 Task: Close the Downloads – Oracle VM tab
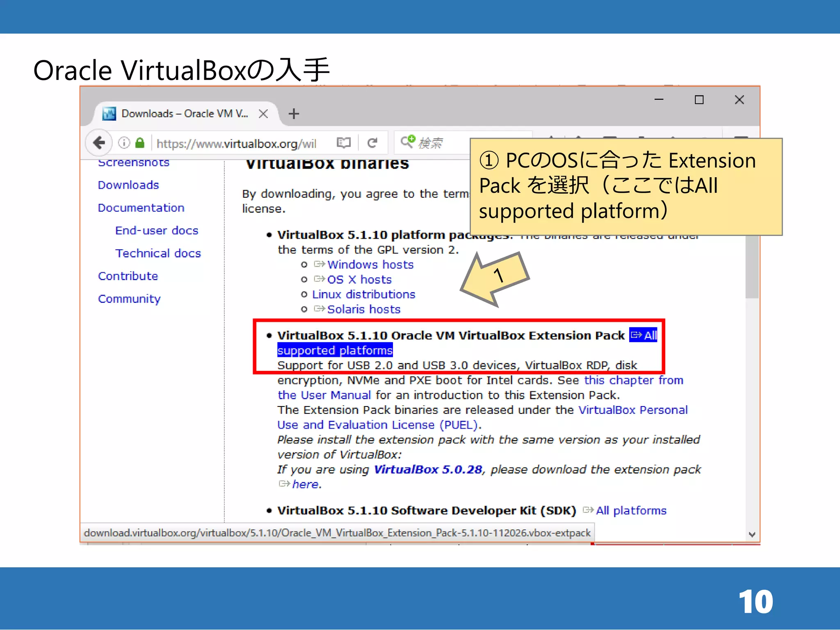click(x=263, y=114)
